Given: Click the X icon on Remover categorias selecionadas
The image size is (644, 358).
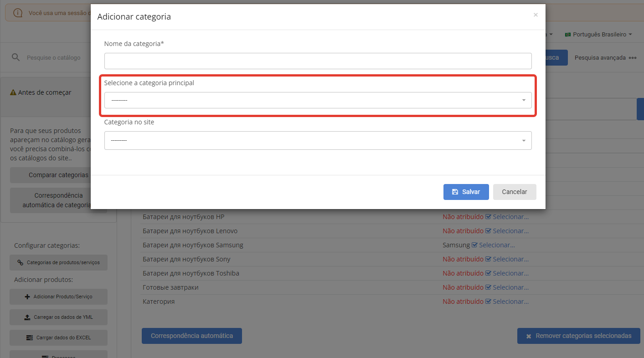Looking at the screenshot, I should 529,336.
